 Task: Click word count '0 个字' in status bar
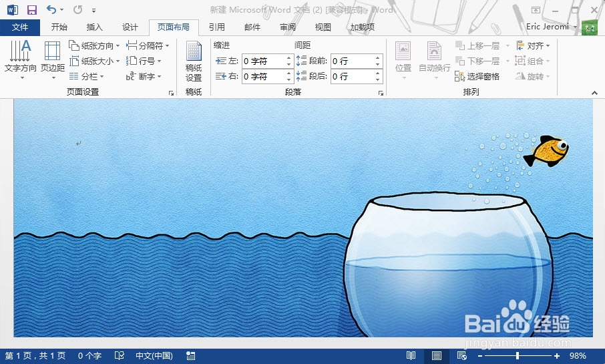point(89,355)
